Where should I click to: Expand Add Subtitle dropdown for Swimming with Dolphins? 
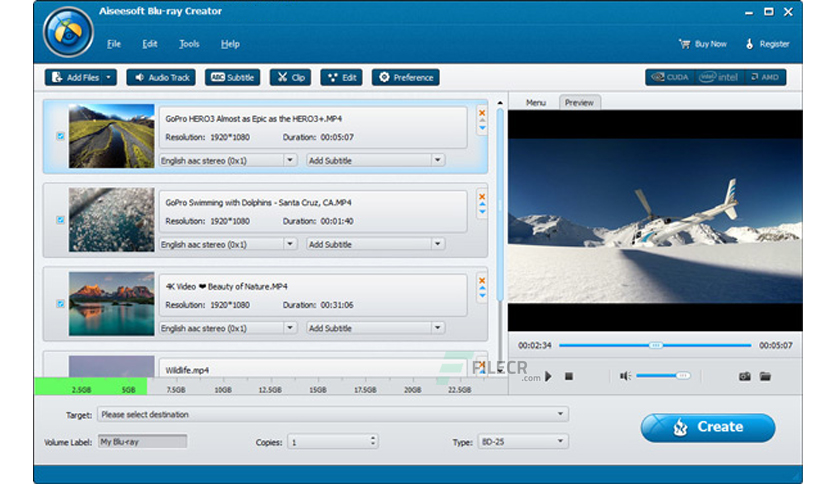[x=437, y=244]
